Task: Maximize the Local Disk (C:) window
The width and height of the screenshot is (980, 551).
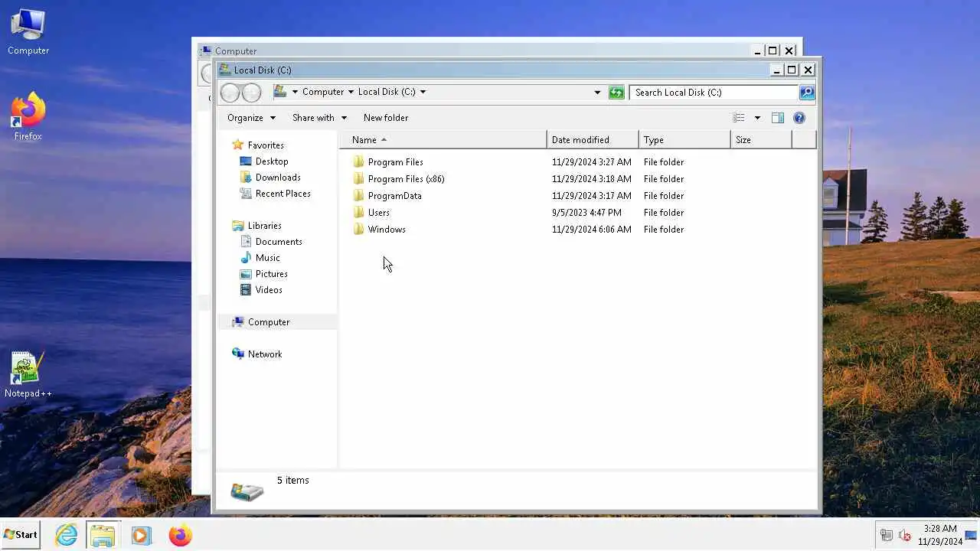Action: (x=792, y=70)
